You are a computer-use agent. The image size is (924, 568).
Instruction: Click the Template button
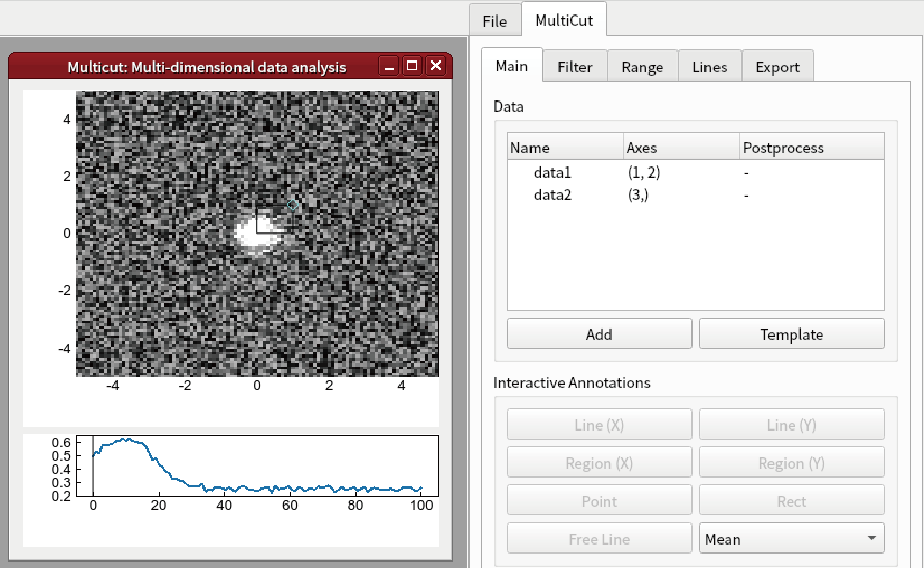click(791, 334)
